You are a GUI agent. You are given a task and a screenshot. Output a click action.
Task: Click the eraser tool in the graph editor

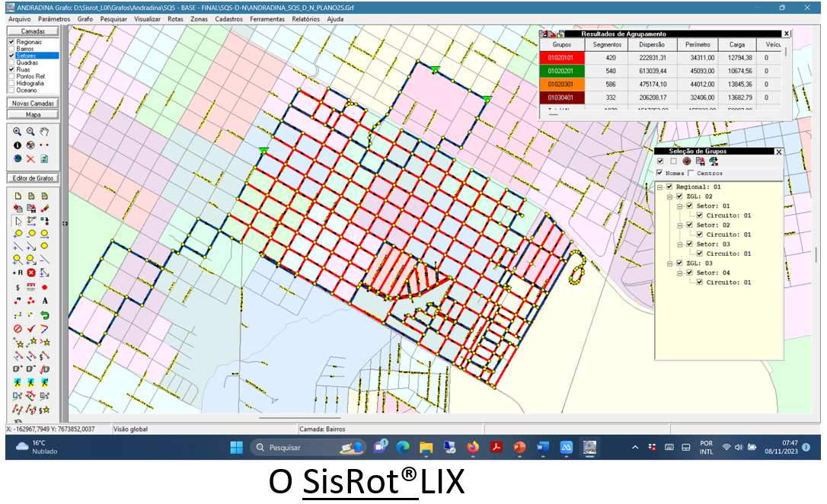(x=45, y=209)
